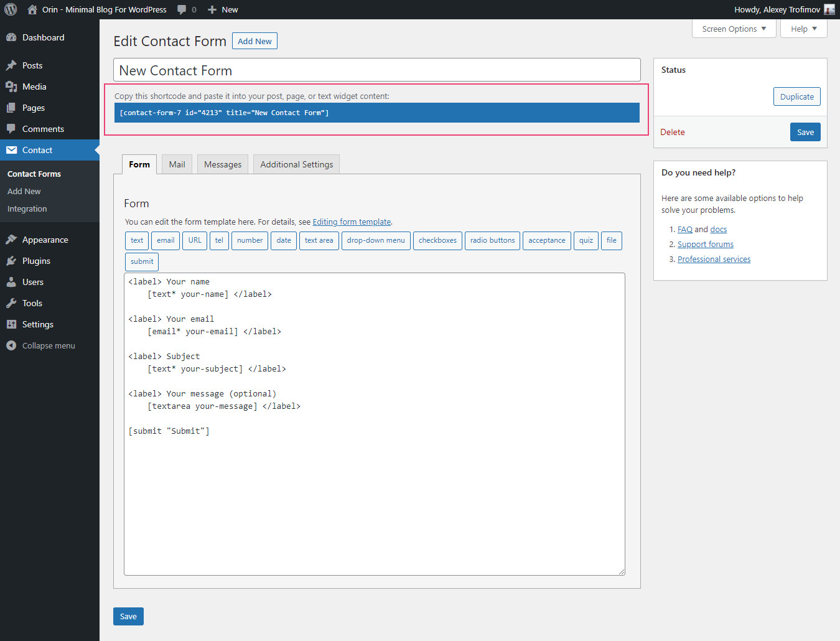Duplicate the contact form
840x641 pixels.
[796, 96]
